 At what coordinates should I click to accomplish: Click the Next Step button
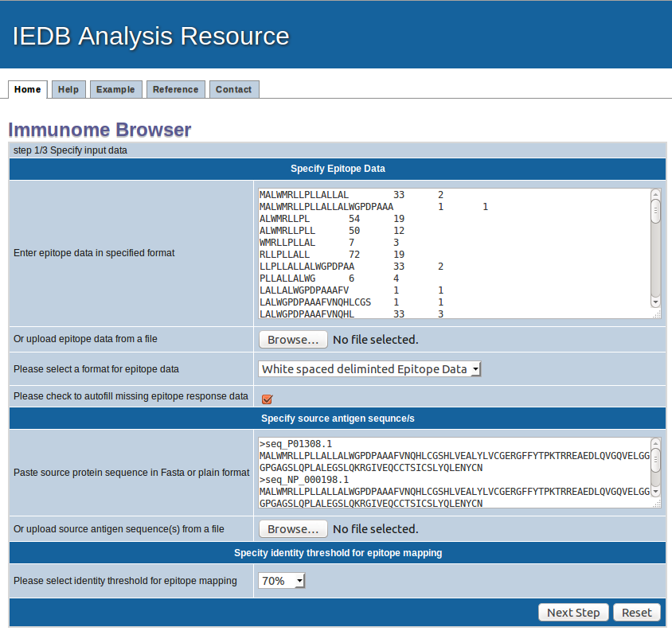pos(573,613)
